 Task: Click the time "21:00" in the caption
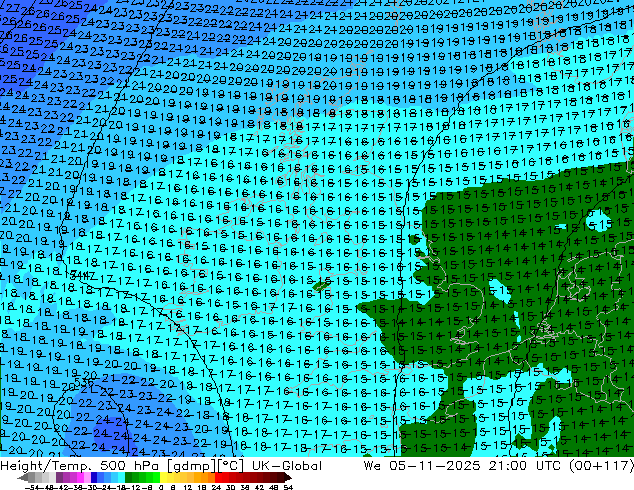[x=507, y=466]
